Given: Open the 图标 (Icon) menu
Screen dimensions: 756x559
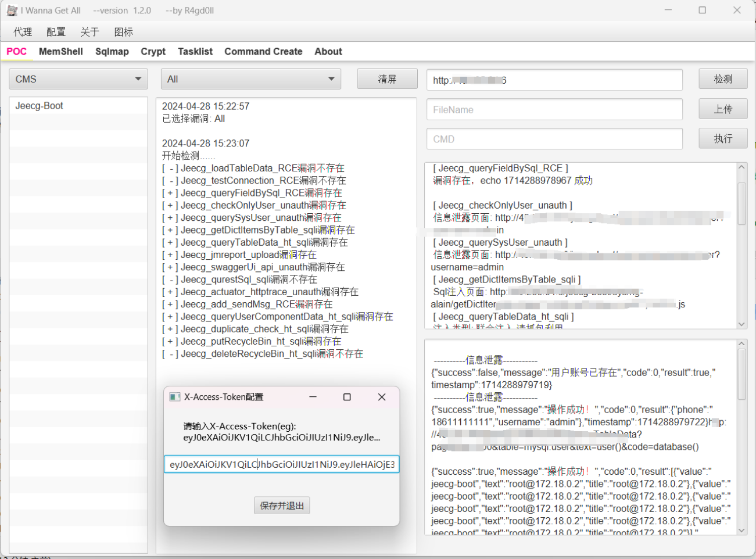Looking at the screenshot, I should (x=123, y=32).
